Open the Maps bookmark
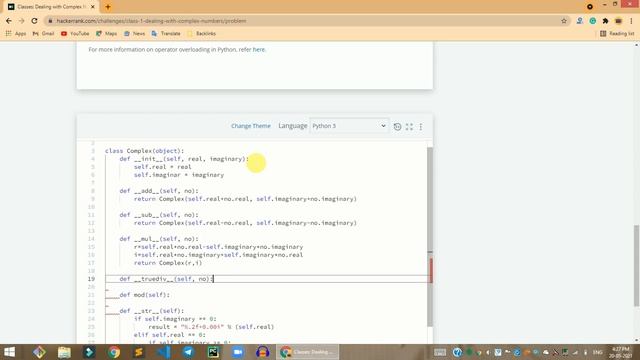The height and width of the screenshot is (360, 640). pyautogui.click(x=107, y=33)
